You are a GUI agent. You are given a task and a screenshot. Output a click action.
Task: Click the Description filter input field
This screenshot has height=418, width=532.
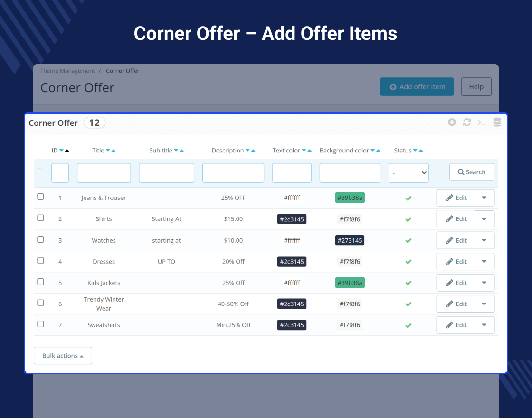[x=233, y=173]
